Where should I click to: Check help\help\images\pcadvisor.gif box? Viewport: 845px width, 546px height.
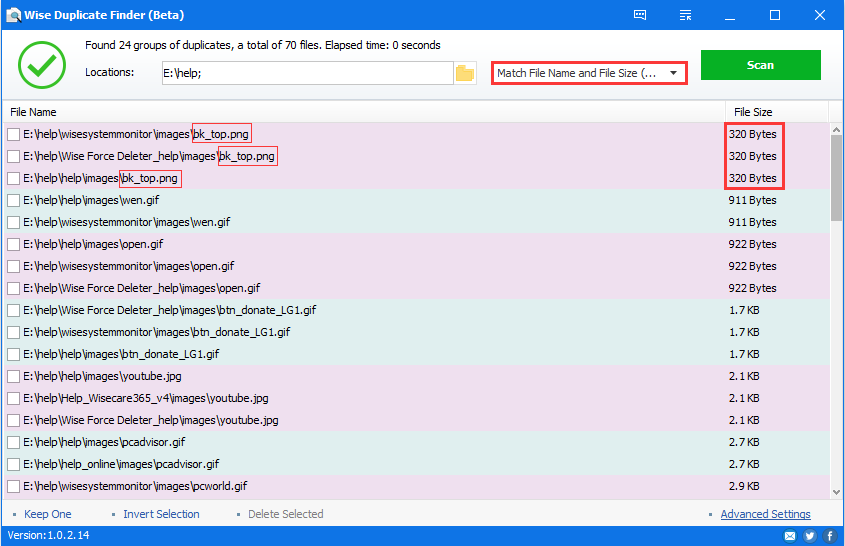click(x=13, y=443)
